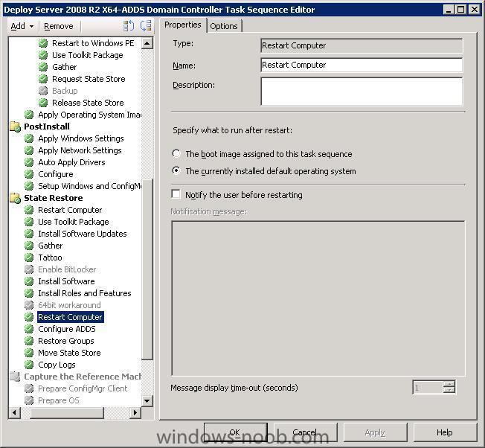Click the tree's scroll up arrow

[147, 43]
